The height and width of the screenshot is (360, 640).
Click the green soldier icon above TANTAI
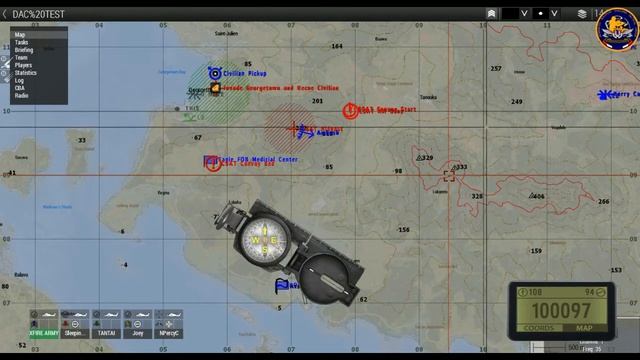tap(97, 324)
